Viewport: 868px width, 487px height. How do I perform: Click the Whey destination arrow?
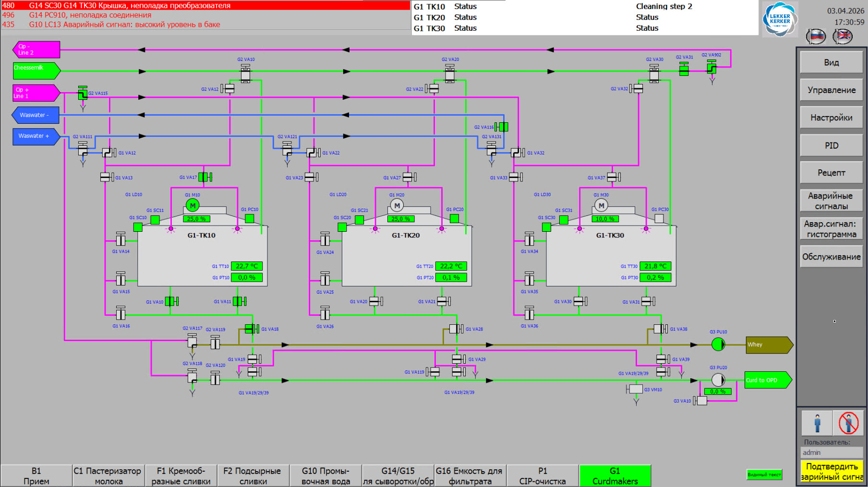769,344
